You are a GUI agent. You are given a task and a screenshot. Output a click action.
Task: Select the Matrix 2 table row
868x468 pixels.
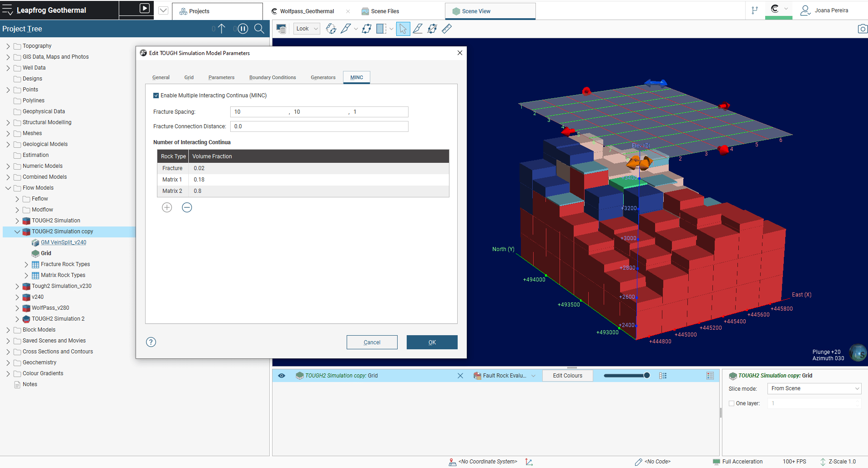click(303, 191)
